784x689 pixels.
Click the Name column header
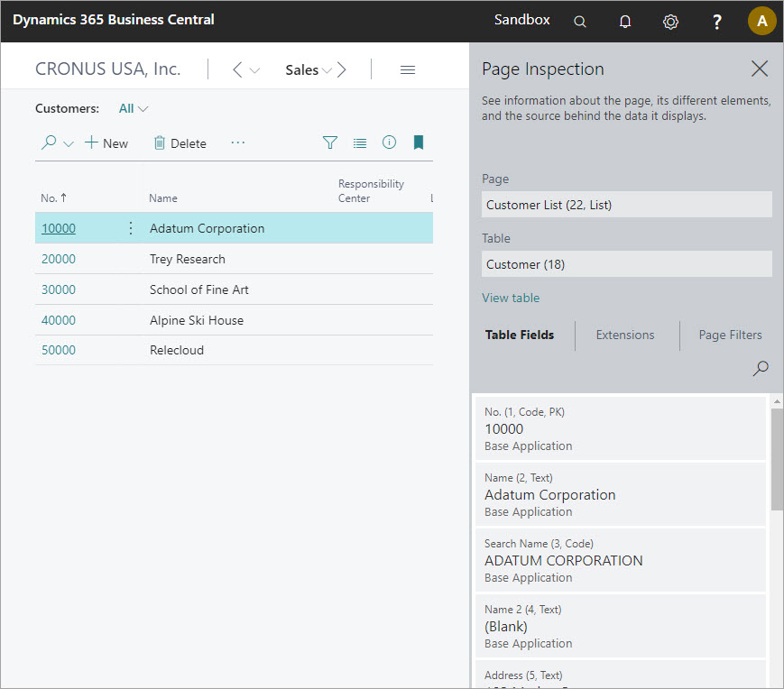pyautogui.click(x=163, y=198)
